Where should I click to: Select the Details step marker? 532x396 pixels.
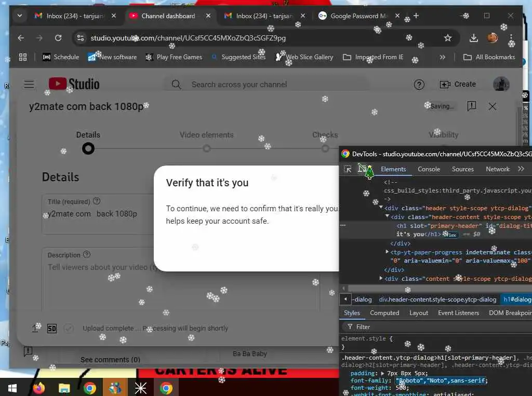coord(88,148)
